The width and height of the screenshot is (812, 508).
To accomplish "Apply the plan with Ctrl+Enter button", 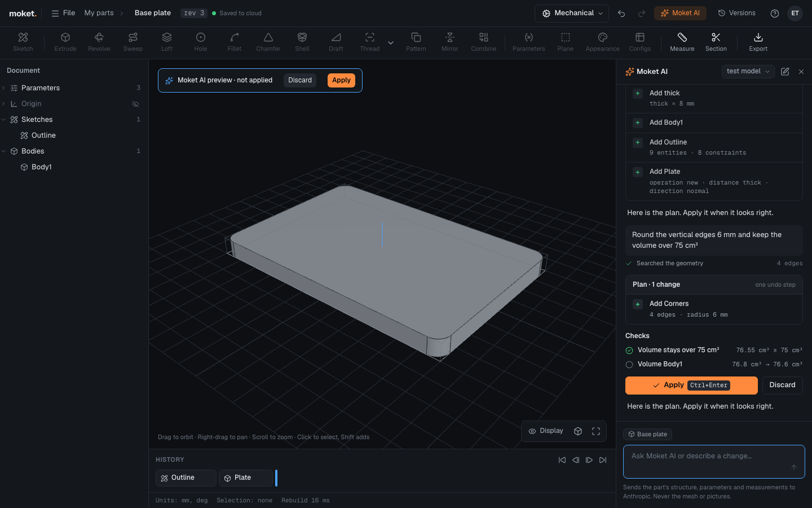I will (x=691, y=386).
